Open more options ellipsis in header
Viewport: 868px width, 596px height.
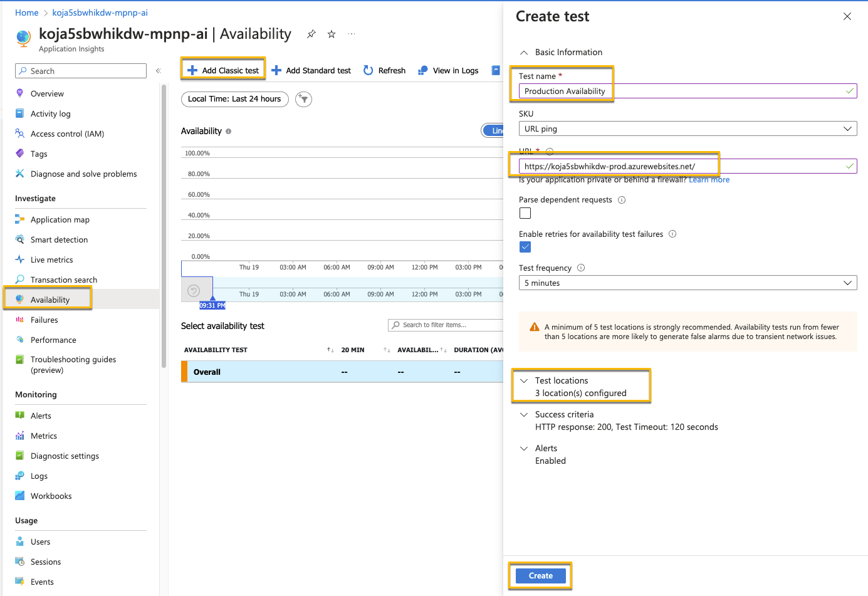pos(352,34)
